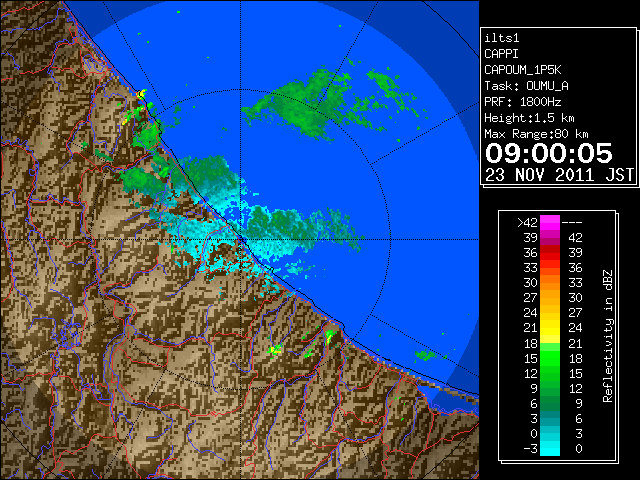The height and width of the screenshot is (480, 640).
Task: Pick the dark green 6-9 dBZ swatch
Action: 550,403
